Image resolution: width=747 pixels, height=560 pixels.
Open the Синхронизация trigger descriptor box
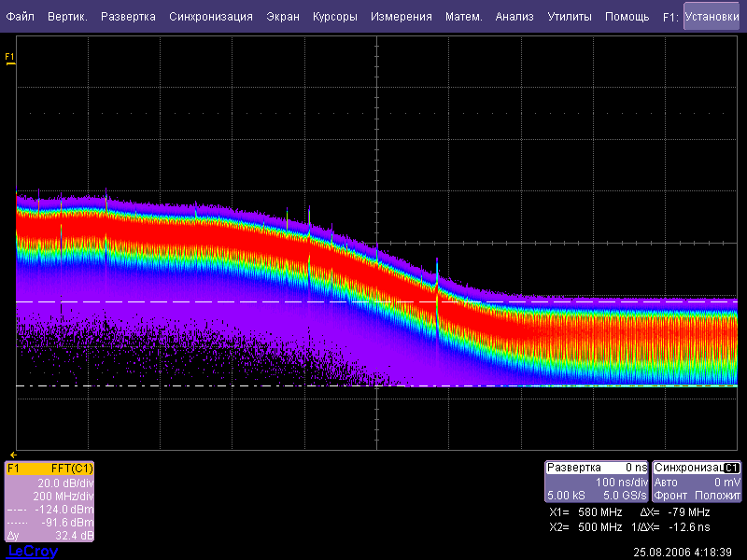click(x=697, y=482)
